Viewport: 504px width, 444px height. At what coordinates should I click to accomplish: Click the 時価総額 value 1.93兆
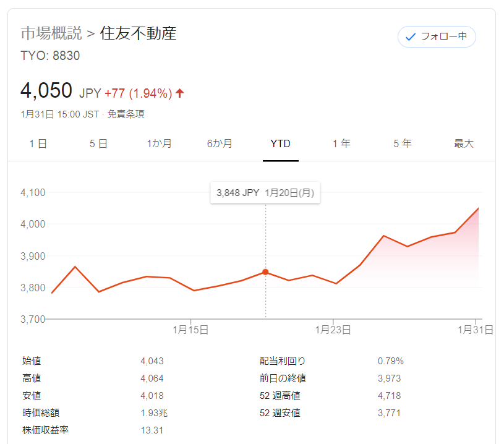coord(154,413)
